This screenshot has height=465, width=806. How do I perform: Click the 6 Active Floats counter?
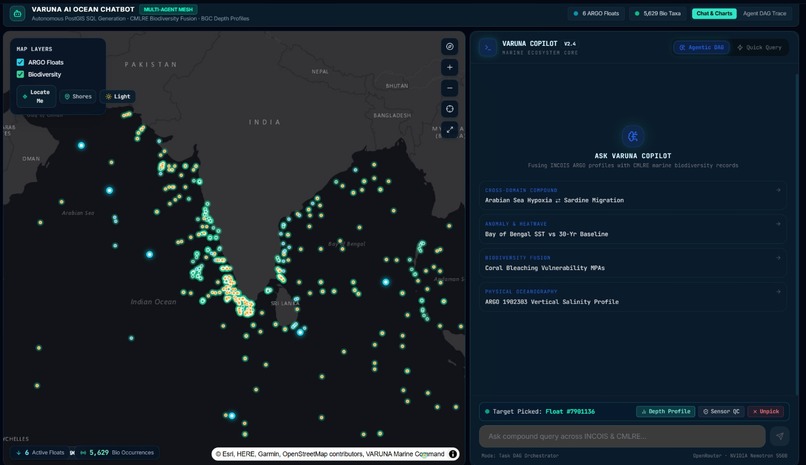(x=40, y=453)
